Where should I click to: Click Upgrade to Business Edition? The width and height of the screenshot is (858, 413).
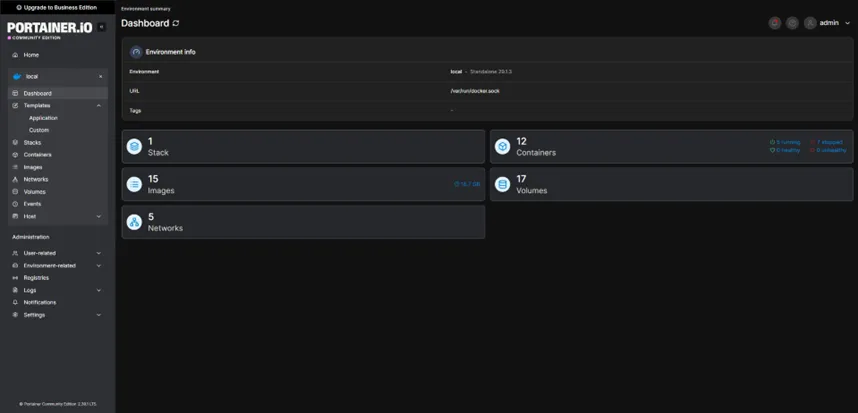click(x=57, y=8)
